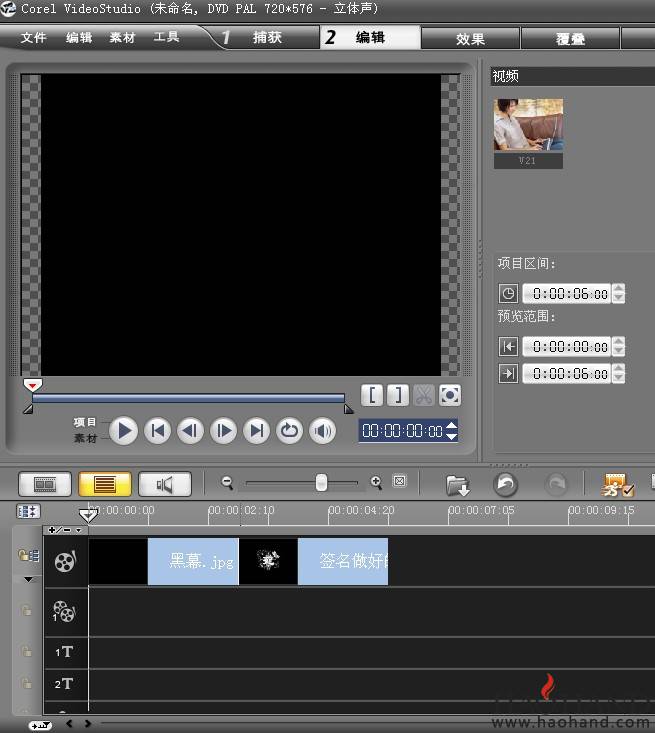The width and height of the screenshot is (655, 733).
Task: Undo the last action
Action: pos(505,484)
